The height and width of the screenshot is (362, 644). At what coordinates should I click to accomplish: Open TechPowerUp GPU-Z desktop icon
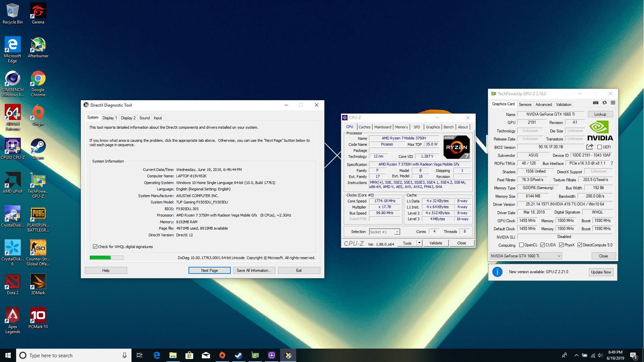click(38, 185)
